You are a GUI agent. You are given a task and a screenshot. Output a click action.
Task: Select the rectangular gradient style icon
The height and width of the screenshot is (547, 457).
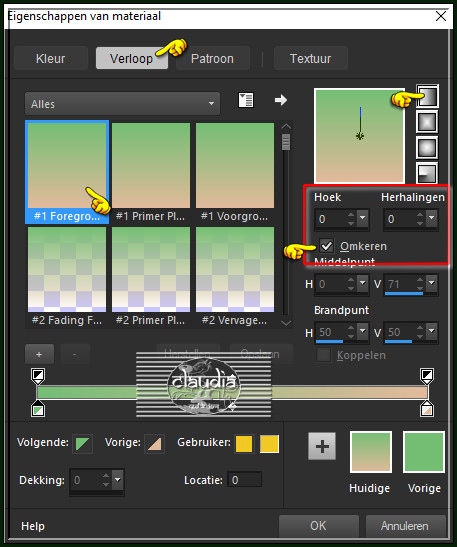[427, 122]
